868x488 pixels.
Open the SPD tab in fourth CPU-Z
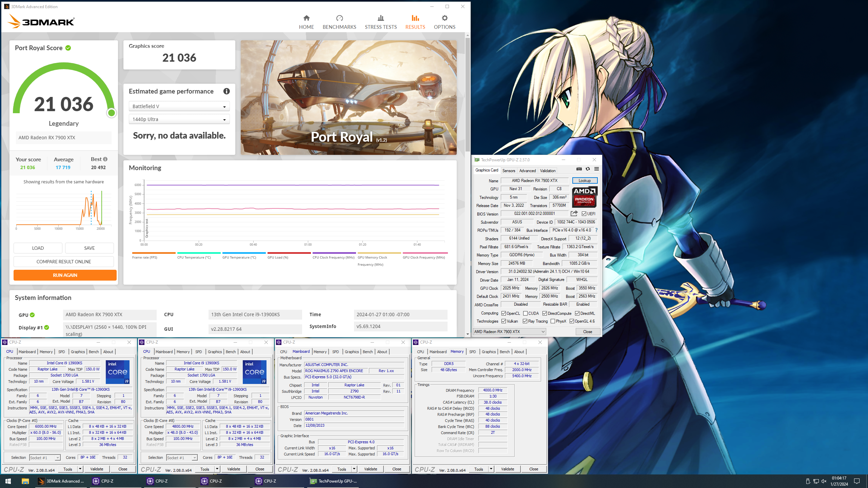[472, 352]
